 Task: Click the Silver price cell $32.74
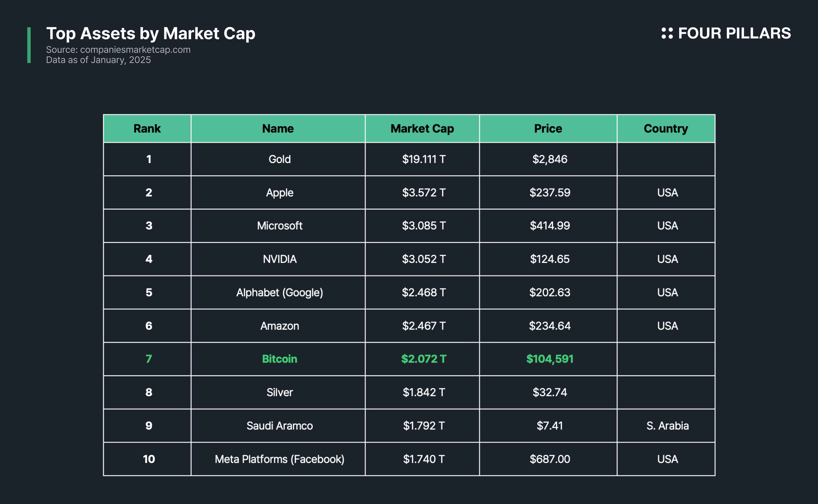click(x=549, y=392)
